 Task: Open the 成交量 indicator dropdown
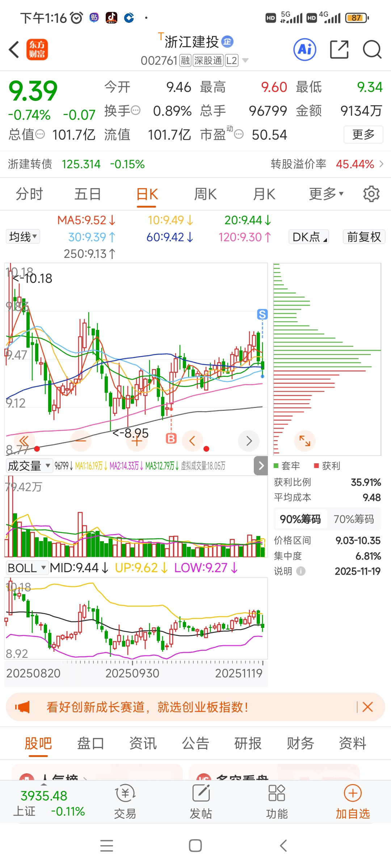pyautogui.click(x=29, y=466)
